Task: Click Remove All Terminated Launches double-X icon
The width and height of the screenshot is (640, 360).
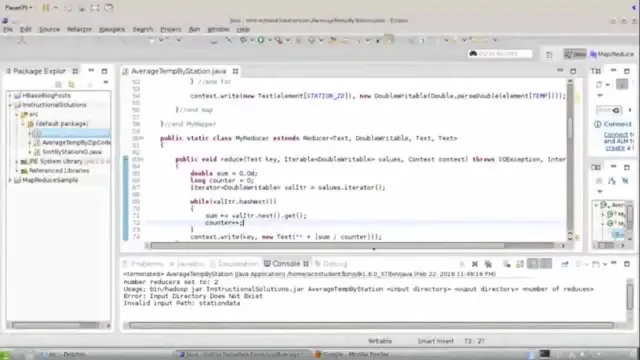Action: point(488,264)
